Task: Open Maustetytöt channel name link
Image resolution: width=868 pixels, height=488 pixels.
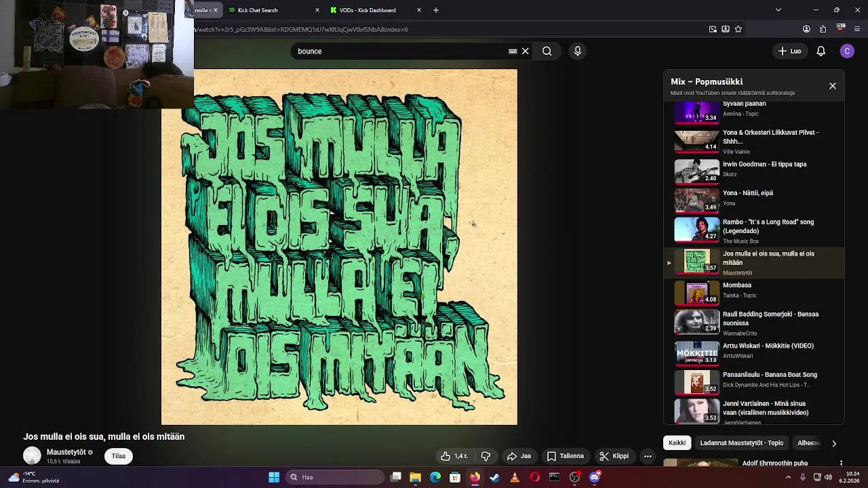Action: click(66, 452)
